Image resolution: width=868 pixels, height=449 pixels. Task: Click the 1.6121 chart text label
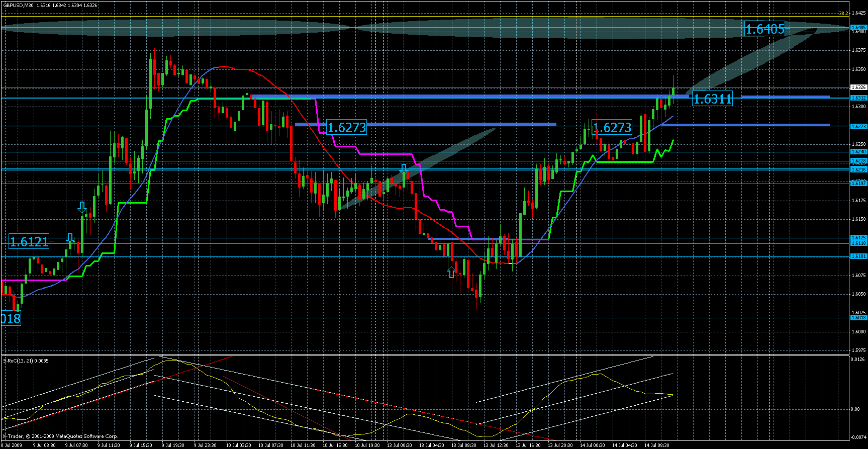29,242
